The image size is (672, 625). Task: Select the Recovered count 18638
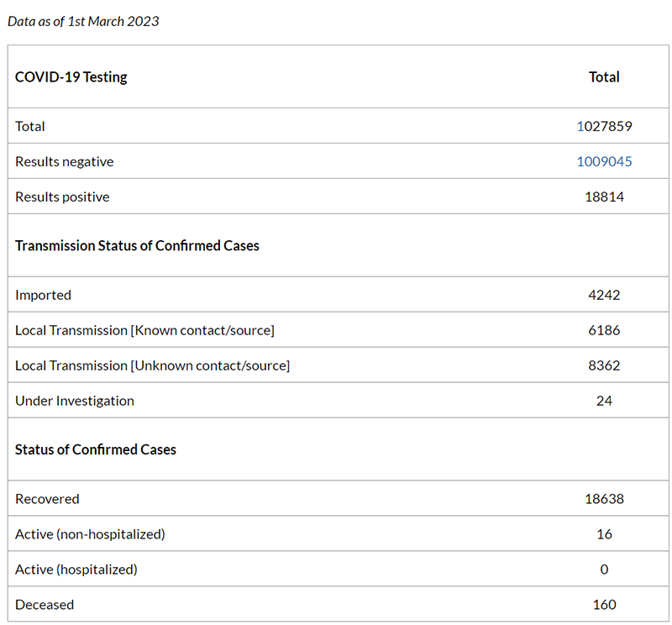[x=604, y=498]
